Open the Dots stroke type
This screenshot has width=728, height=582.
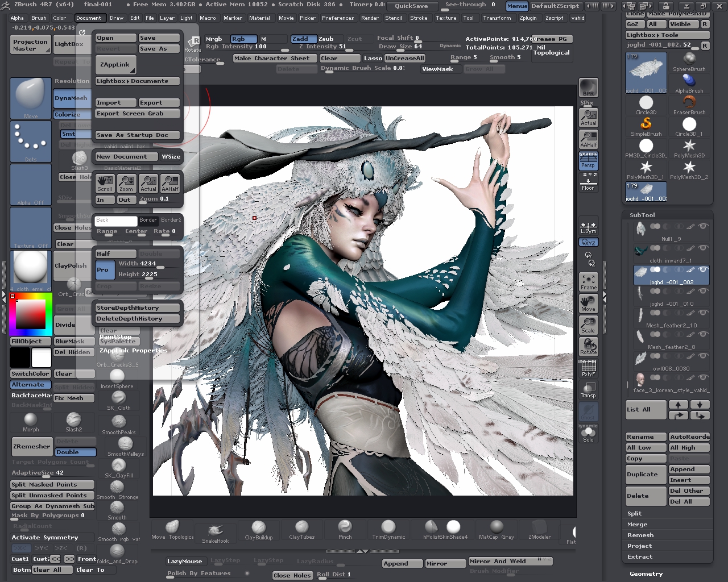(x=31, y=142)
